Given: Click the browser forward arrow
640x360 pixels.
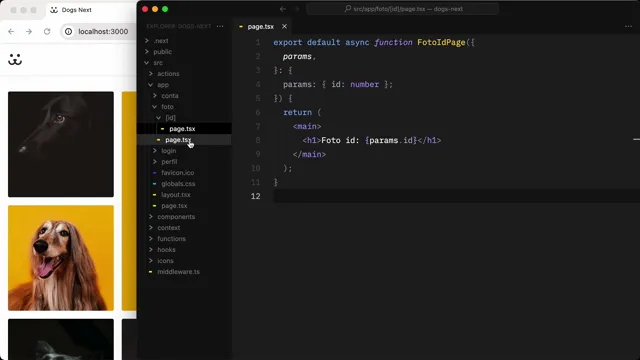Looking at the screenshot, I should pos(29,31).
